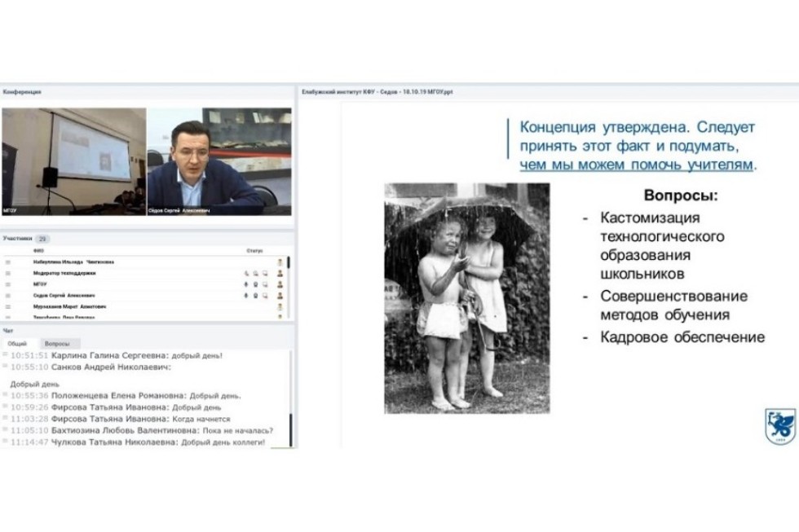Select the Седов Сергей Алексеевич video feed
The height and width of the screenshot is (532, 799).
(x=219, y=161)
